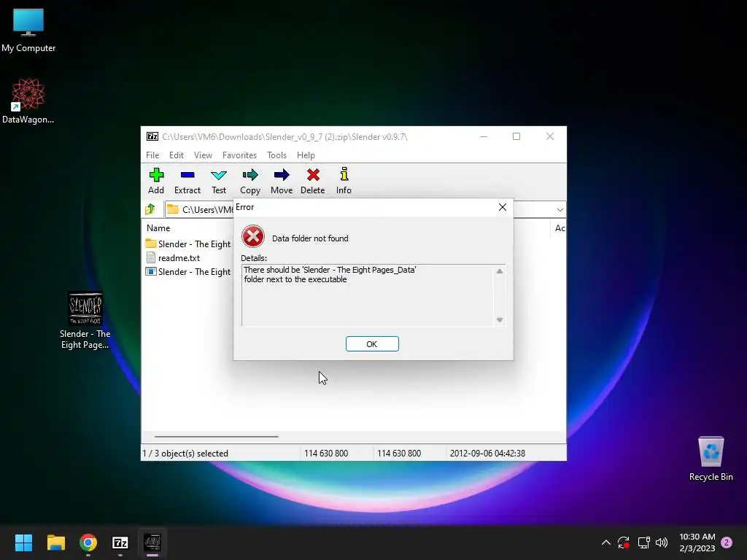Click the Slender game taskbar icon
This screenshot has height=560, width=747.
[x=152, y=542]
